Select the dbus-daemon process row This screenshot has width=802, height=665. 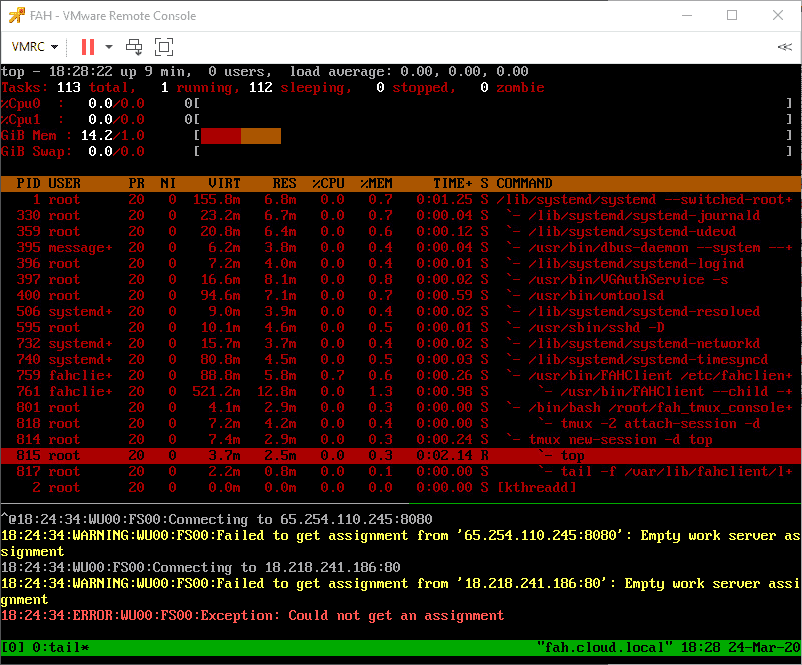click(x=400, y=248)
